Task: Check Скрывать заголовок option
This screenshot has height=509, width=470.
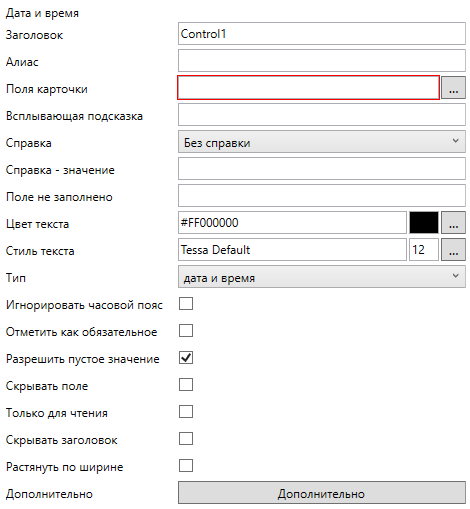Action: pos(186,439)
